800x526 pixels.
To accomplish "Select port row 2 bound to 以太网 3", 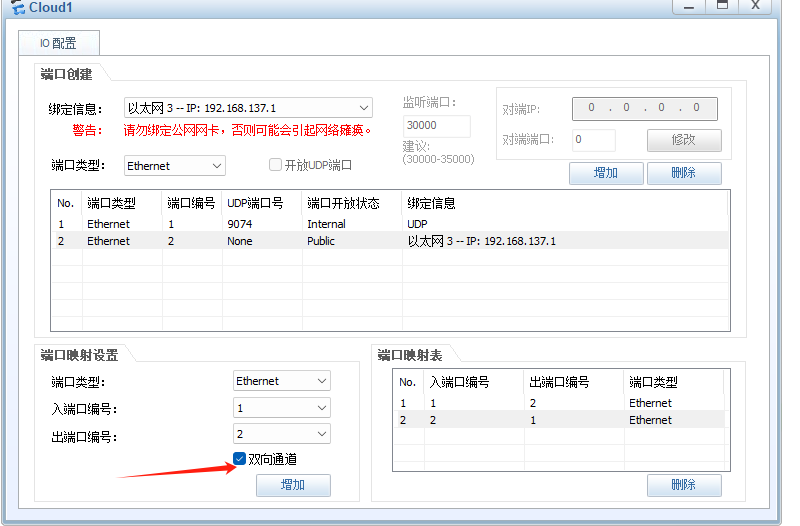I will point(390,241).
